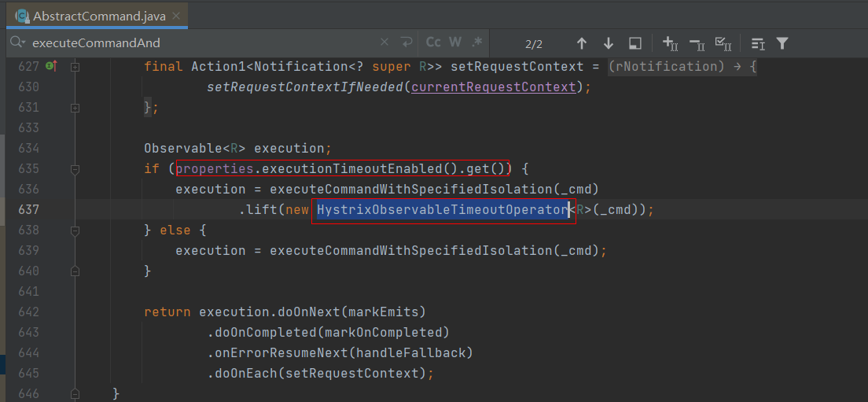
Task: Unselect the last occurrence
Action: click(x=697, y=43)
